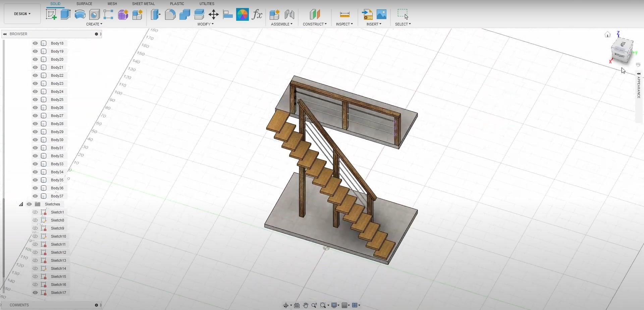Pick the Hole tool icon
This screenshot has width=644, height=310.
[x=94, y=14]
